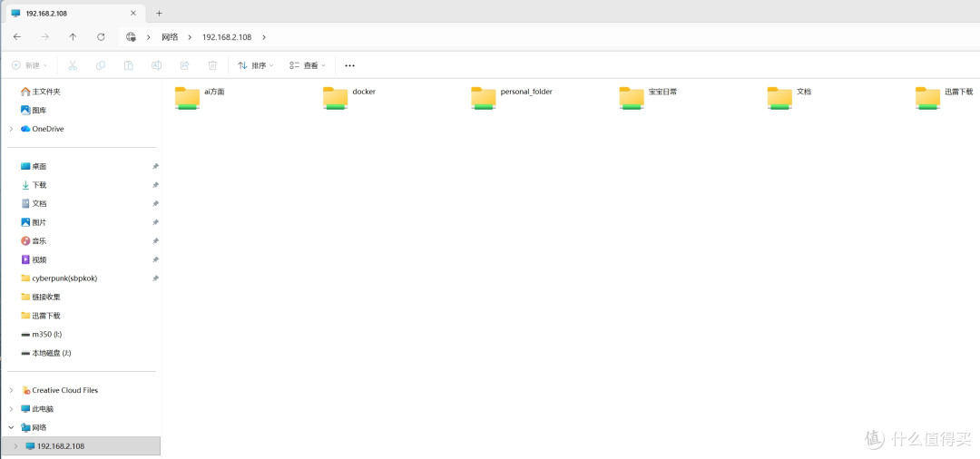980x459 pixels.
Task: Click the Cut scissors icon
Action: (73, 65)
